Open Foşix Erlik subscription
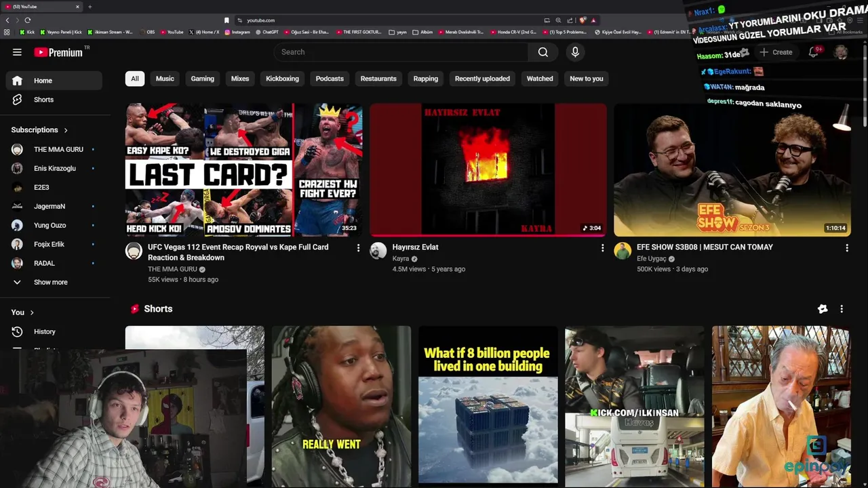Screen dimensions: 868x488 54,244
